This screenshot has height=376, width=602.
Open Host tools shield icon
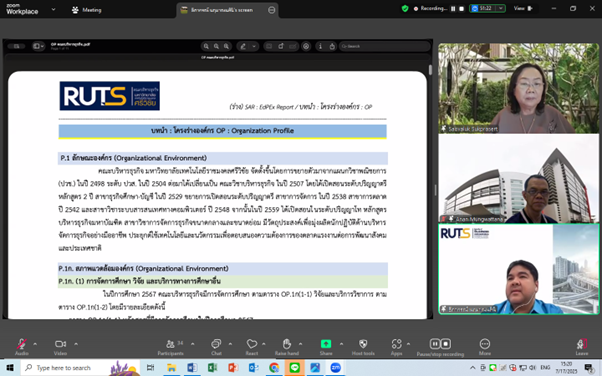[x=363, y=347]
